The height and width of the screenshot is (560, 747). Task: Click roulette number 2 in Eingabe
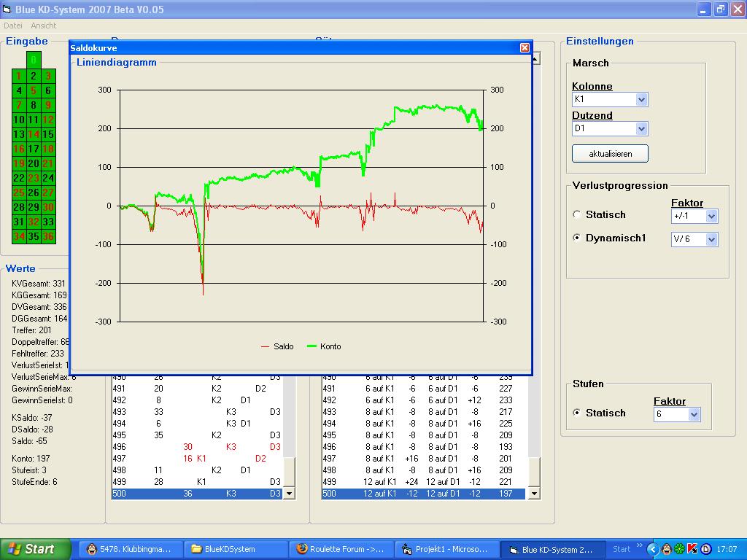pyautogui.click(x=34, y=76)
